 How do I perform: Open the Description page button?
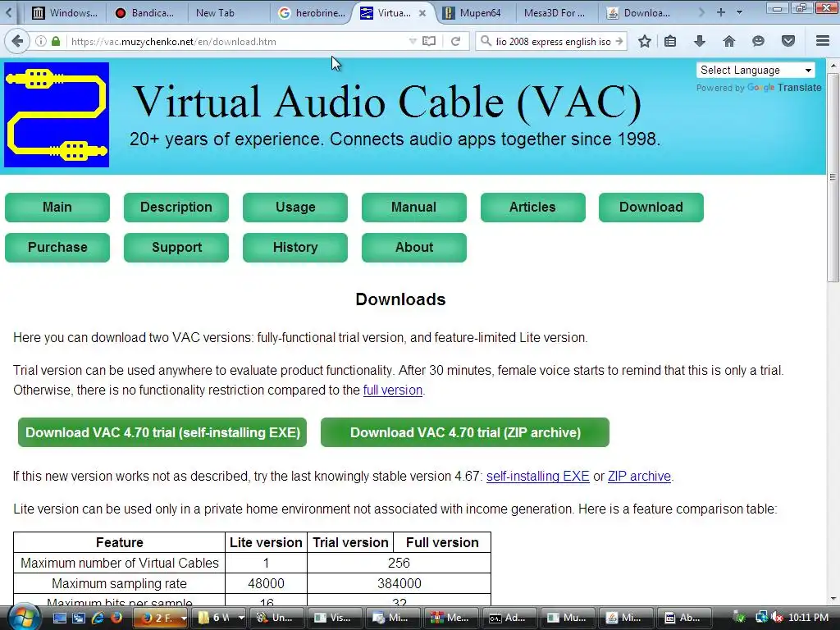176,208
